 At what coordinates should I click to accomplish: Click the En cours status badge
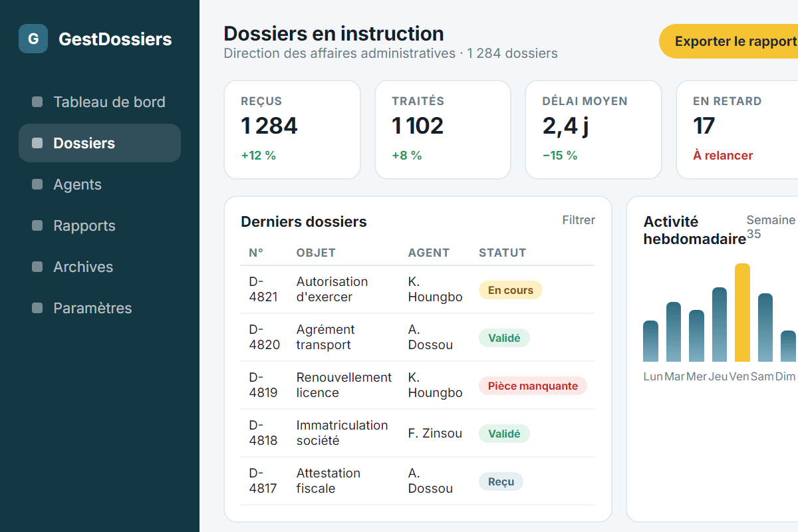click(x=511, y=290)
